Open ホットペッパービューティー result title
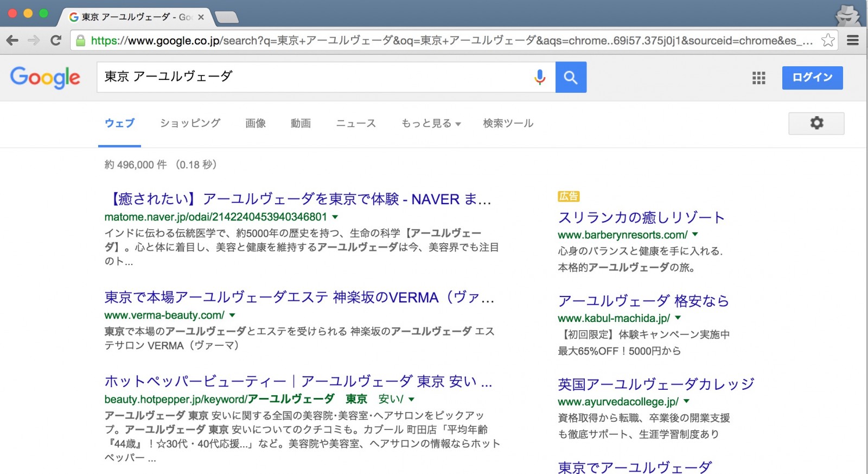This screenshot has width=868, height=474. [x=299, y=382]
